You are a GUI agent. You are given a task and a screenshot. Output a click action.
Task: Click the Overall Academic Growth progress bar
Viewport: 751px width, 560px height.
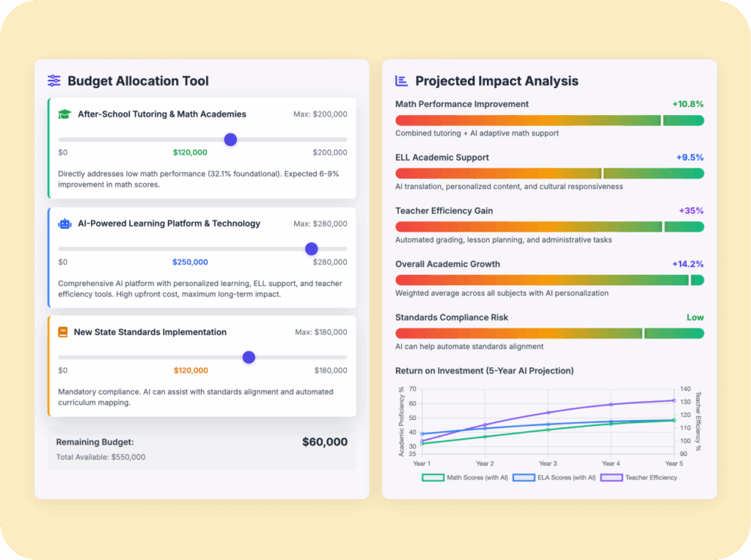549,280
